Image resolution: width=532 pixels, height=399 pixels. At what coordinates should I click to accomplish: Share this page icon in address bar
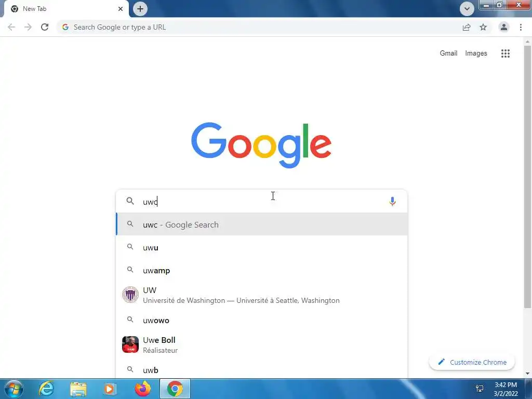pyautogui.click(x=467, y=27)
